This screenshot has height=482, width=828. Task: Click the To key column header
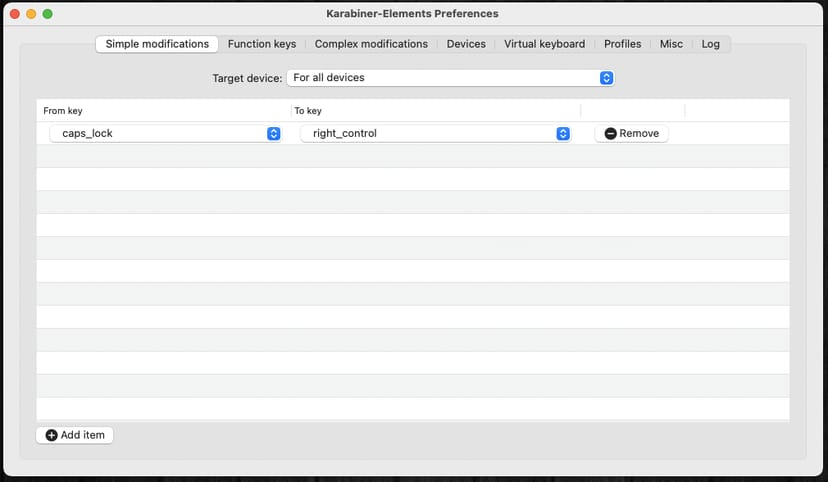(x=308, y=110)
